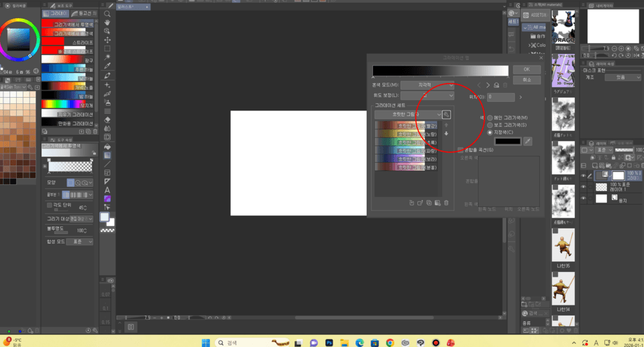
Task: Click the Windows Start button
Action: (x=206, y=342)
